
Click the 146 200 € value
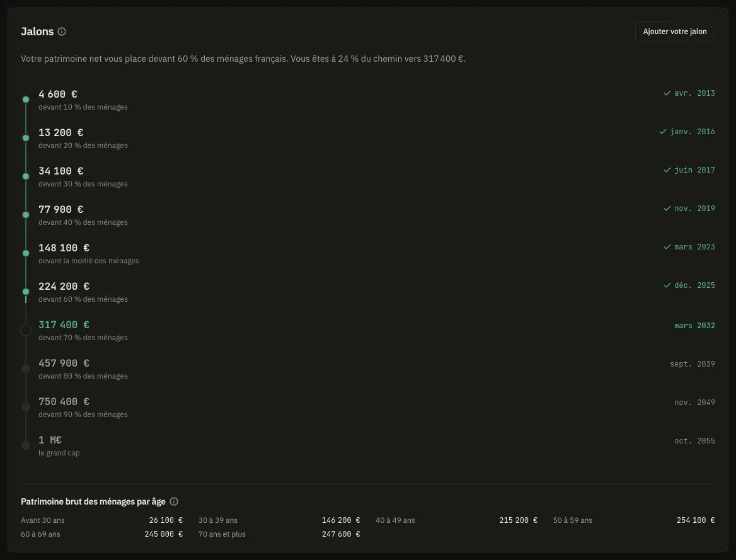[341, 520]
